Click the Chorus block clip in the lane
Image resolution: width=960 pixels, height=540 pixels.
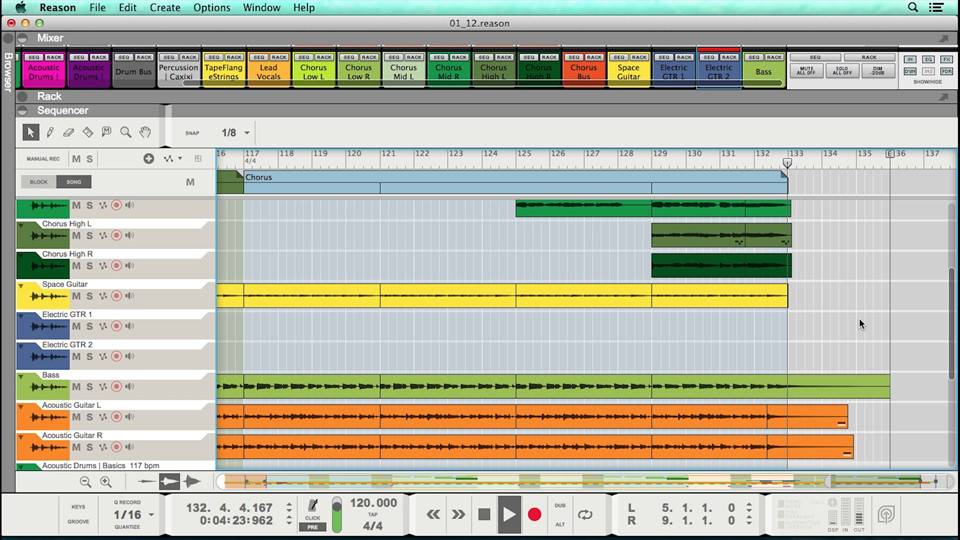pyautogui.click(x=516, y=182)
